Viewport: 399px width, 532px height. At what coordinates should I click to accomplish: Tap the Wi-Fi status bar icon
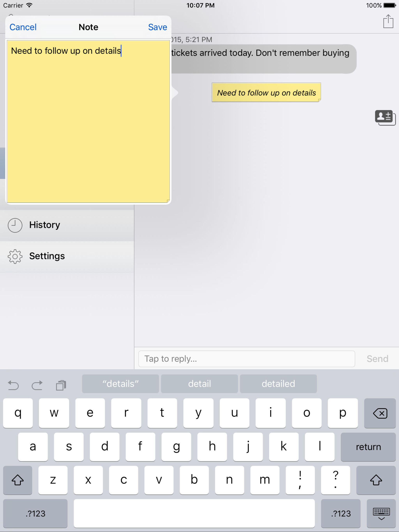(29, 5)
